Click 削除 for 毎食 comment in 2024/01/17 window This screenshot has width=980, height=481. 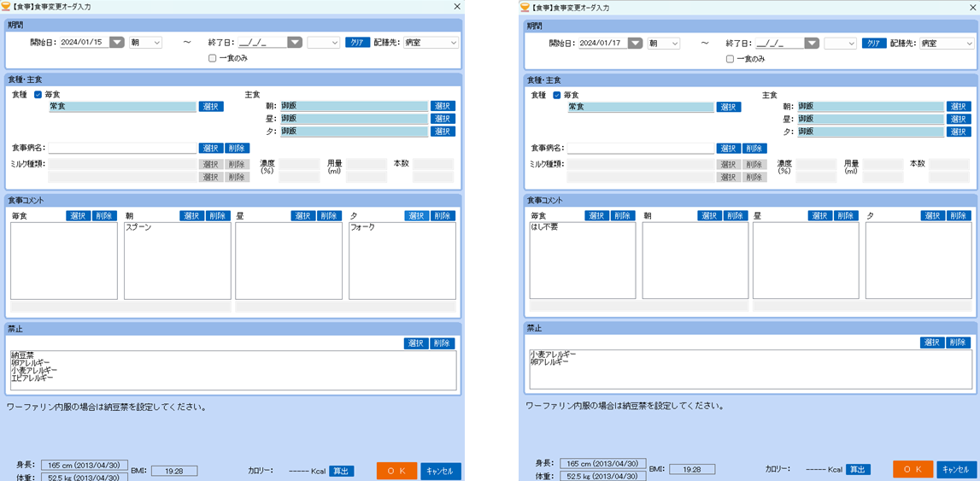(x=623, y=215)
